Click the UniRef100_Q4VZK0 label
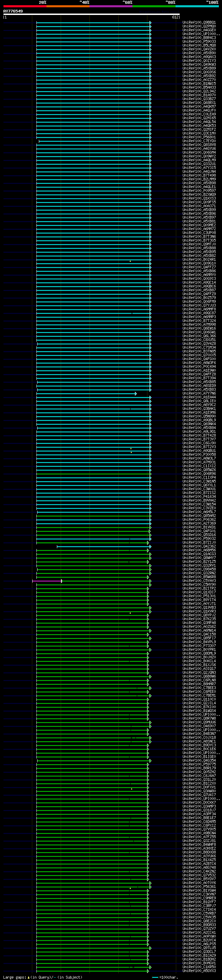The width and height of the screenshot is (222, 980). (x=199, y=49)
